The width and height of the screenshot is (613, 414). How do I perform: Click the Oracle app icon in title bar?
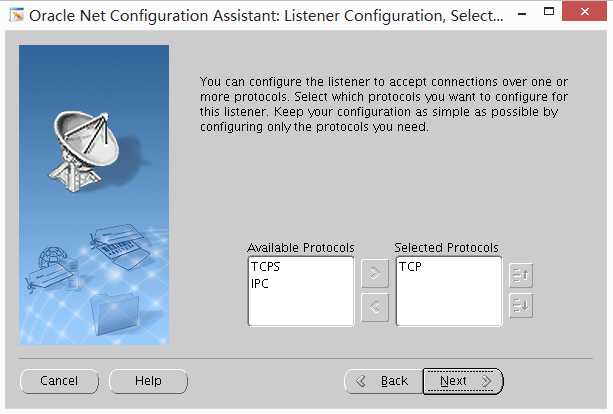click(x=15, y=15)
